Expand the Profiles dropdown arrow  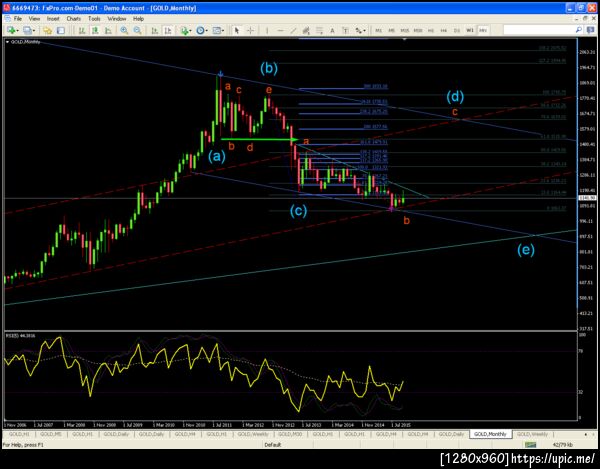pyautogui.click(x=34, y=31)
